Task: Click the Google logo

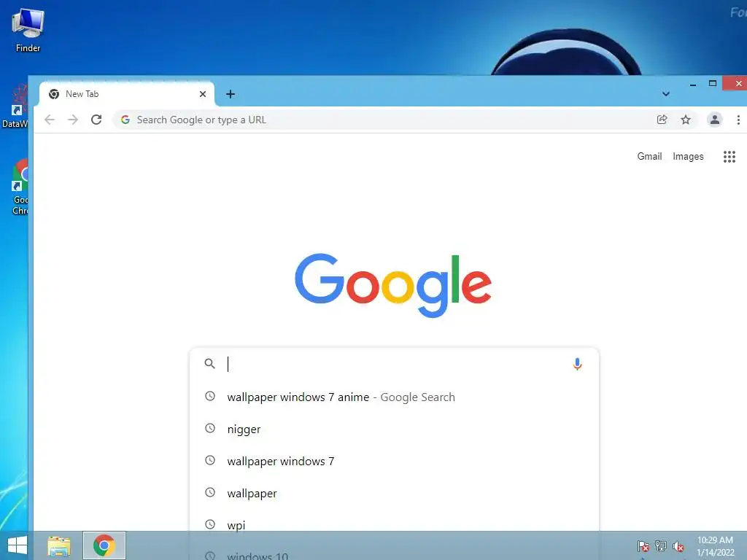Action: pyautogui.click(x=393, y=285)
